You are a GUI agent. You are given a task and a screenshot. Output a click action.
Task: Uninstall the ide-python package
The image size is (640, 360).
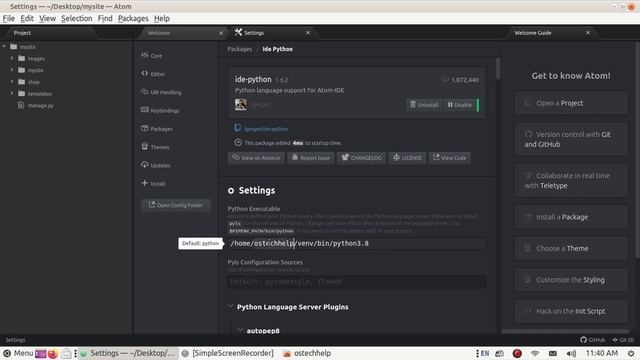(424, 105)
